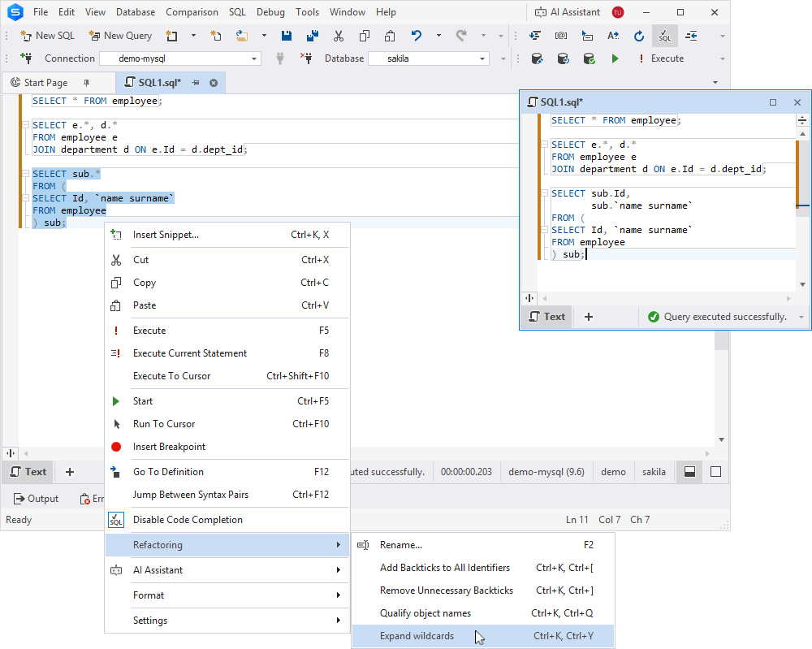The image size is (812, 649).
Task: Click the plus button beside Text in floating window
Action: click(588, 317)
